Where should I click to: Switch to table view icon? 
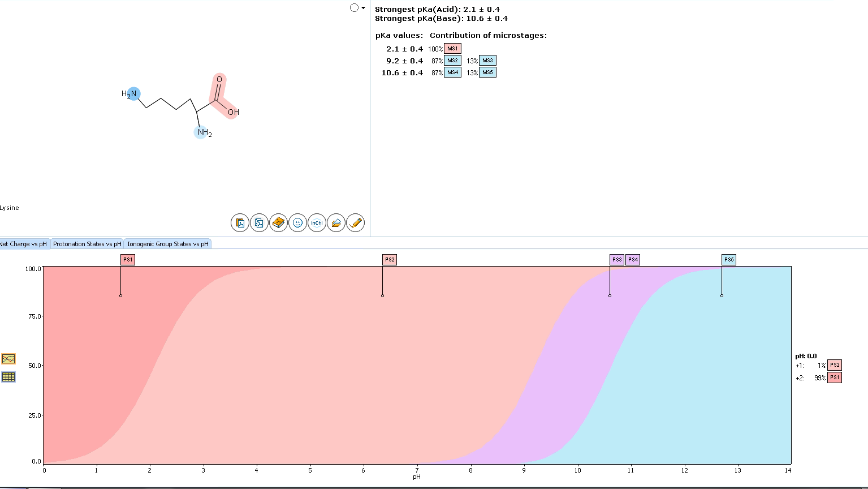(8, 377)
